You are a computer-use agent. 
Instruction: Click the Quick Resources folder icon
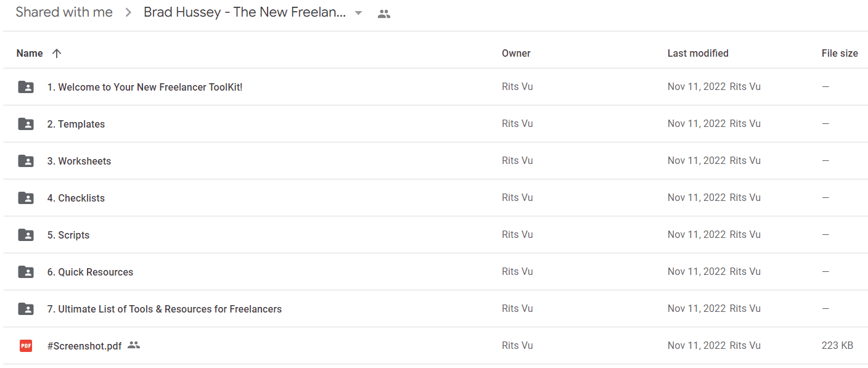pyautogui.click(x=26, y=272)
